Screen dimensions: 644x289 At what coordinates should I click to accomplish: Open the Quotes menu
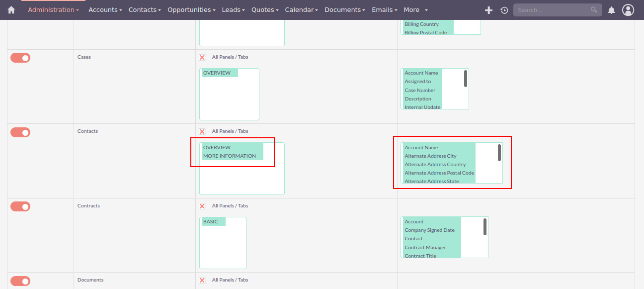coord(265,10)
